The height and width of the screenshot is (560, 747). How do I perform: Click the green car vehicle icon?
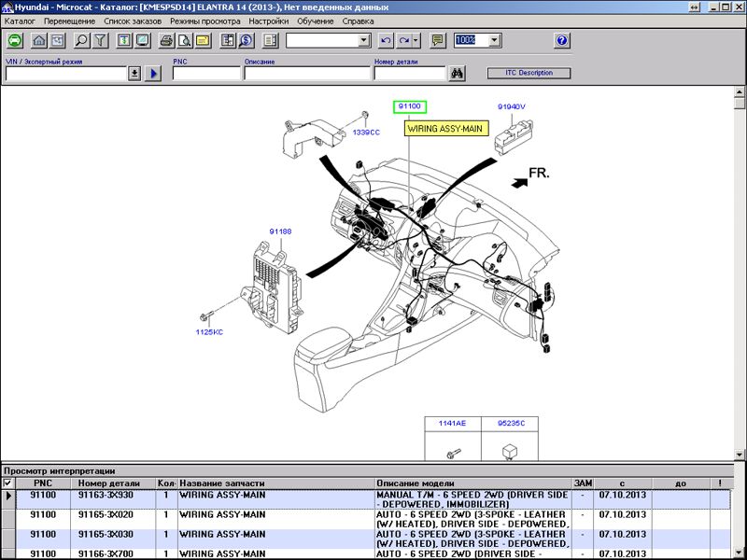pyautogui.click(x=15, y=40)
